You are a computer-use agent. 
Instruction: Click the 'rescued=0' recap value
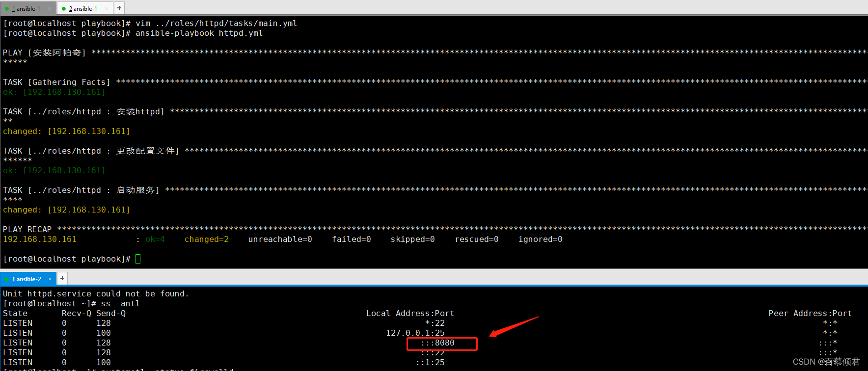pos(477,239)
